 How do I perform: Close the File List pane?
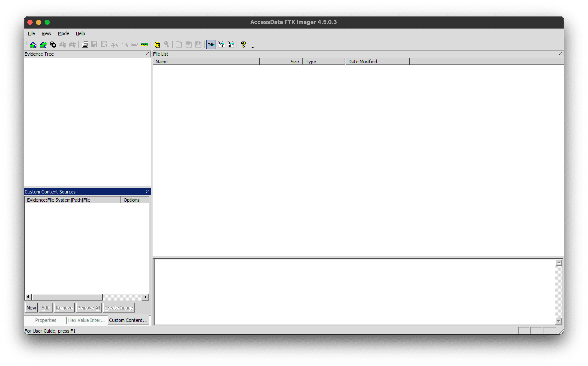point(560,54)
